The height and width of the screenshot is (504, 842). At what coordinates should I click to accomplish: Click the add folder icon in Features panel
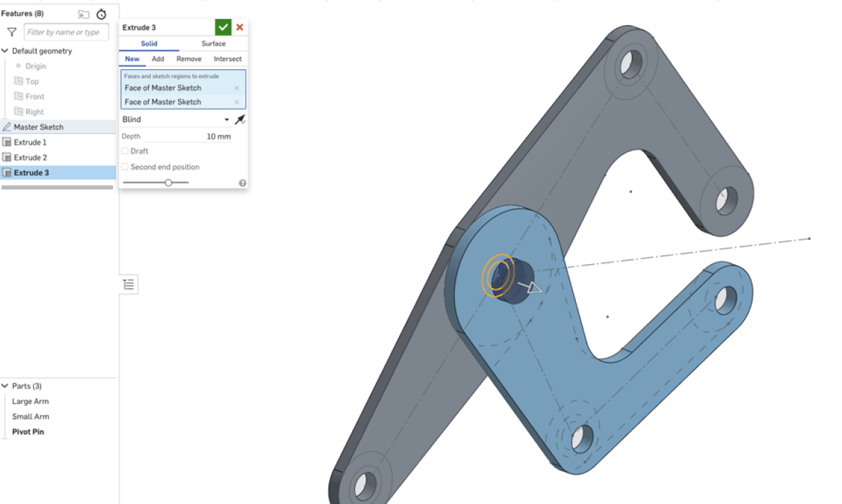(83, 13)
